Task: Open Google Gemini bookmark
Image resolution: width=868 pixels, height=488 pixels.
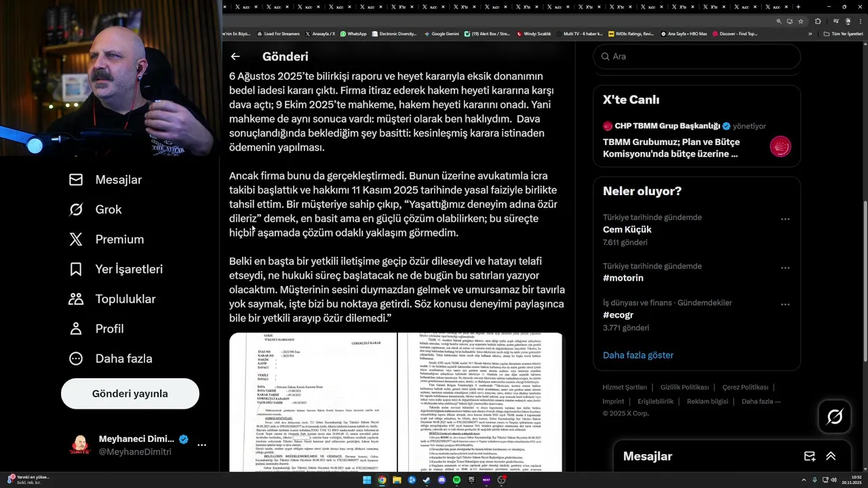Action: (441, 33)
